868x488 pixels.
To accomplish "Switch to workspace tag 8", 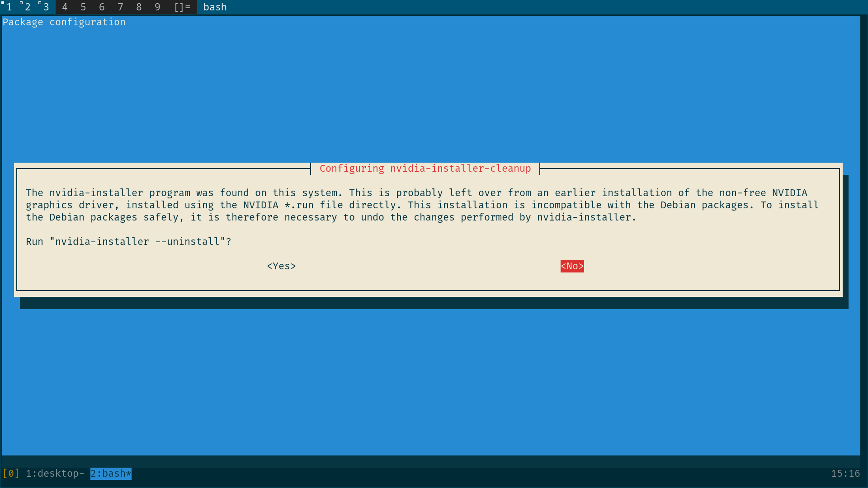I will (x=139, y=7).
